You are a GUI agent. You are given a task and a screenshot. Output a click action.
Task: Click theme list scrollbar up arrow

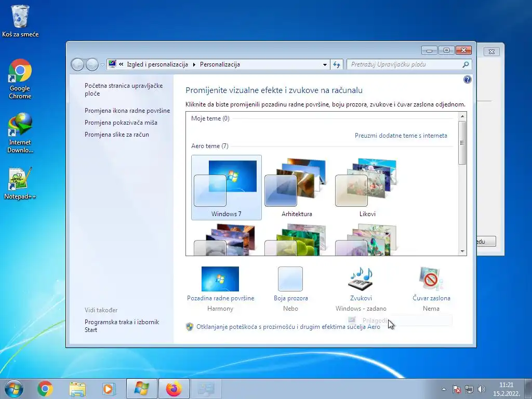[462, 116]
